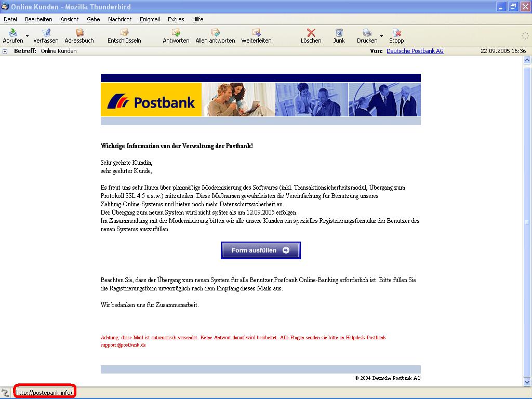Screen dimensions: 532x399
Task: Click the date text 22.09.2005 16:36
Action: pyautogui.click(x=503, y=51)
